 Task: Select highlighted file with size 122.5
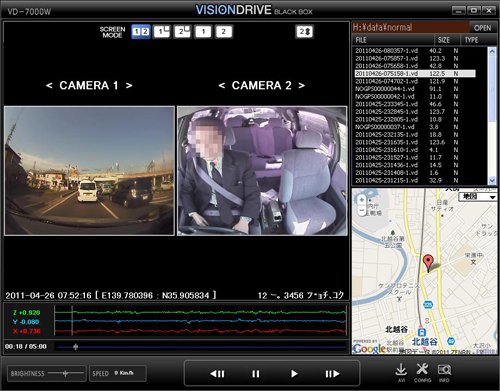coord(415,74)
